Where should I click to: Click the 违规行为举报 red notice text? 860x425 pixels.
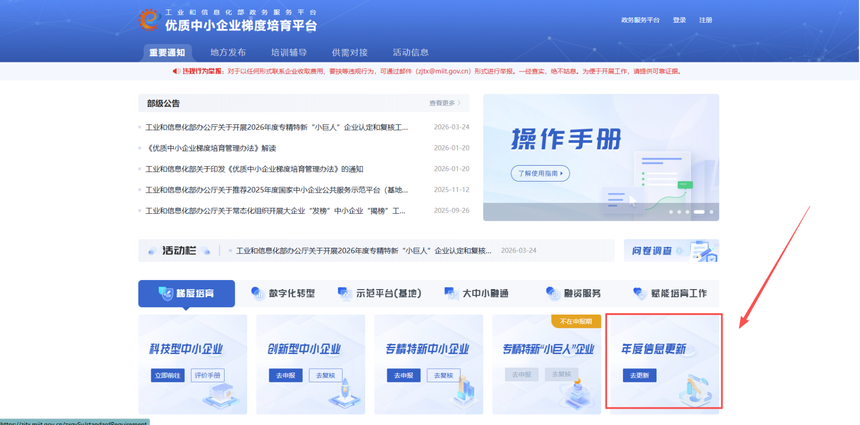point(203,71)
